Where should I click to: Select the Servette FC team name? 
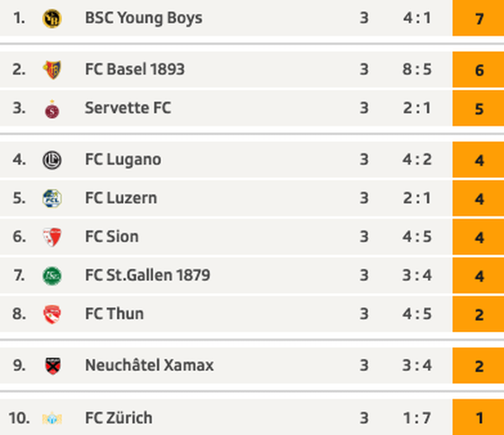128,107
